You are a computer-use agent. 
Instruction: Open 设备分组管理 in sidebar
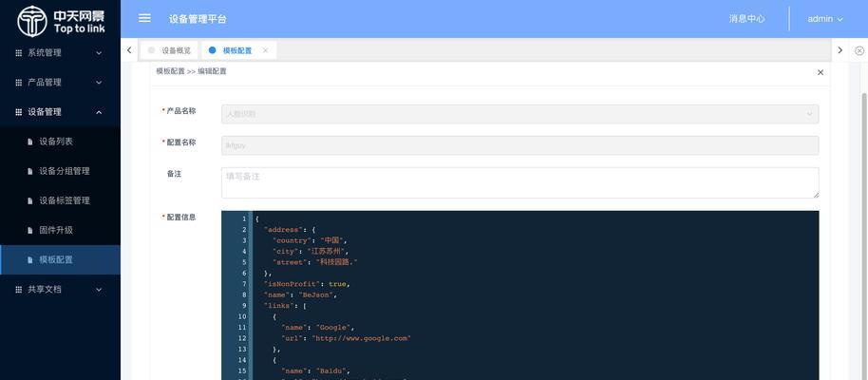(60, 171)
